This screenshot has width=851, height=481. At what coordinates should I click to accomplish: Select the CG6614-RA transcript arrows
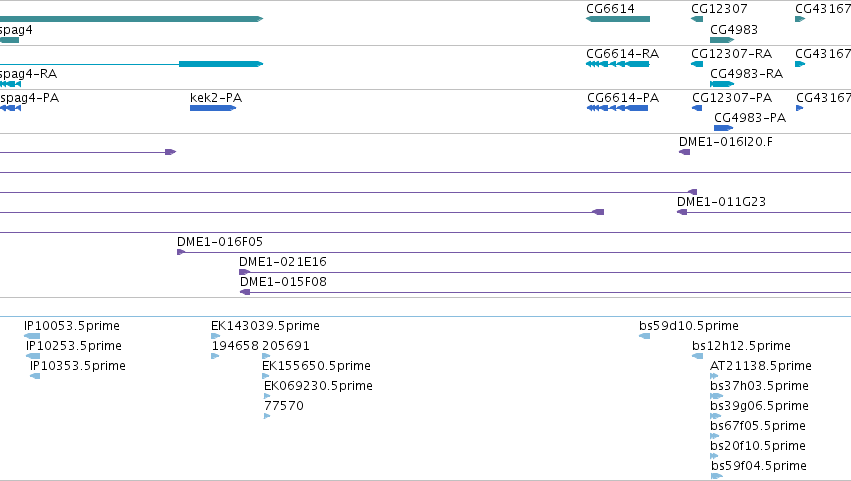(x=618, y=64)
